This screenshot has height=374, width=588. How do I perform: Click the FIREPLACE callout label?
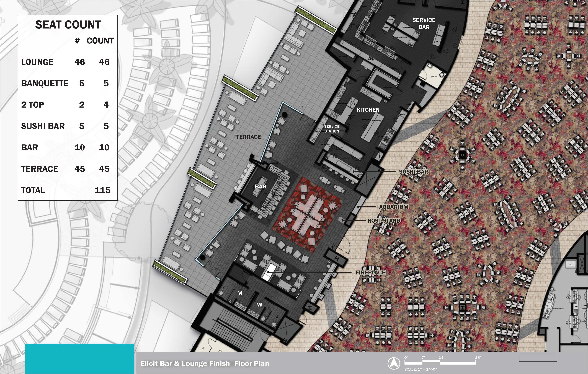370,272
